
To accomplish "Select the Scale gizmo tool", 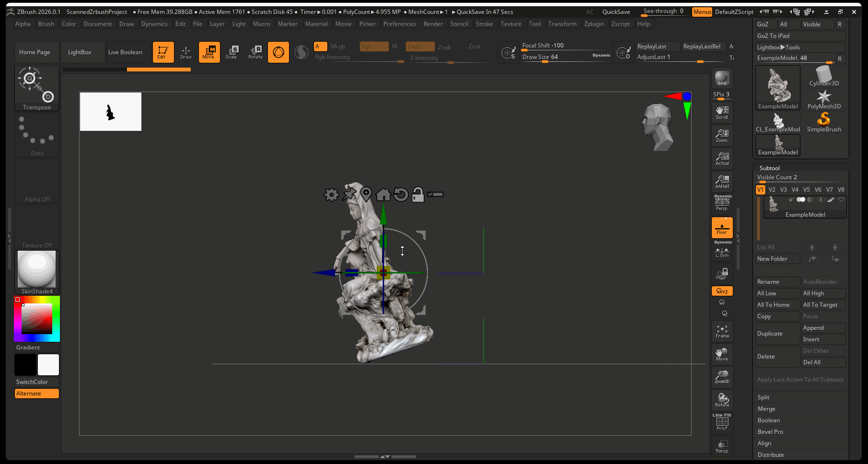I will pyautogui.click(x=231, y=52).
